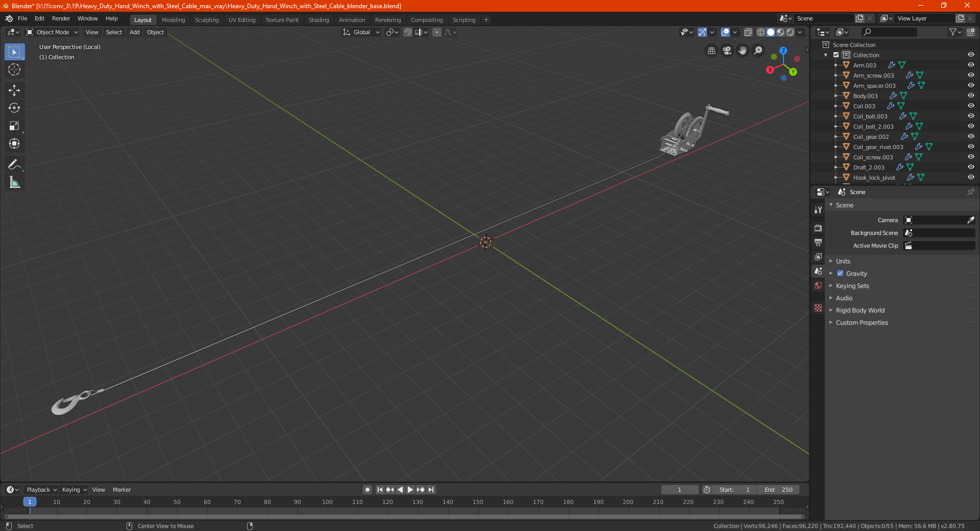Select the Transform tool
The width and height of the screenshot is (980, 531).
(x=14, y=143)
